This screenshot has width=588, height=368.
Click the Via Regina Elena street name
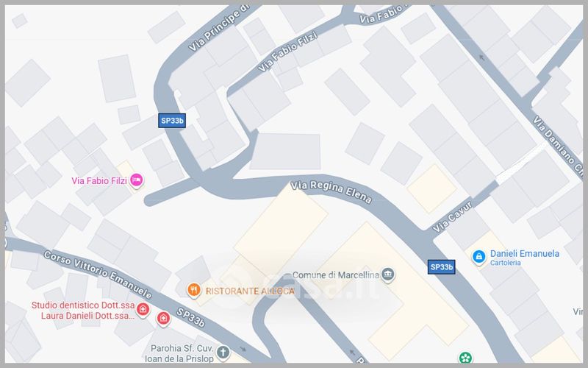(331, 192)
